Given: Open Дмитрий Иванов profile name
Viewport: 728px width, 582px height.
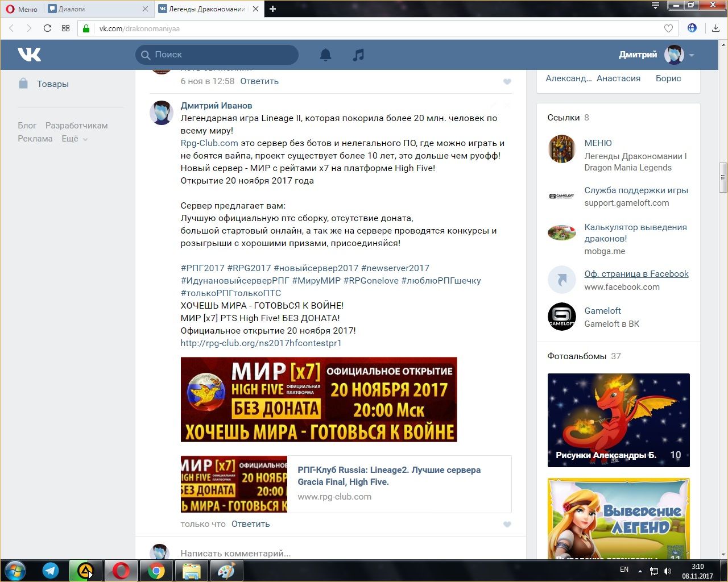Looking at the screenshot, I should (x=216, y=106).
